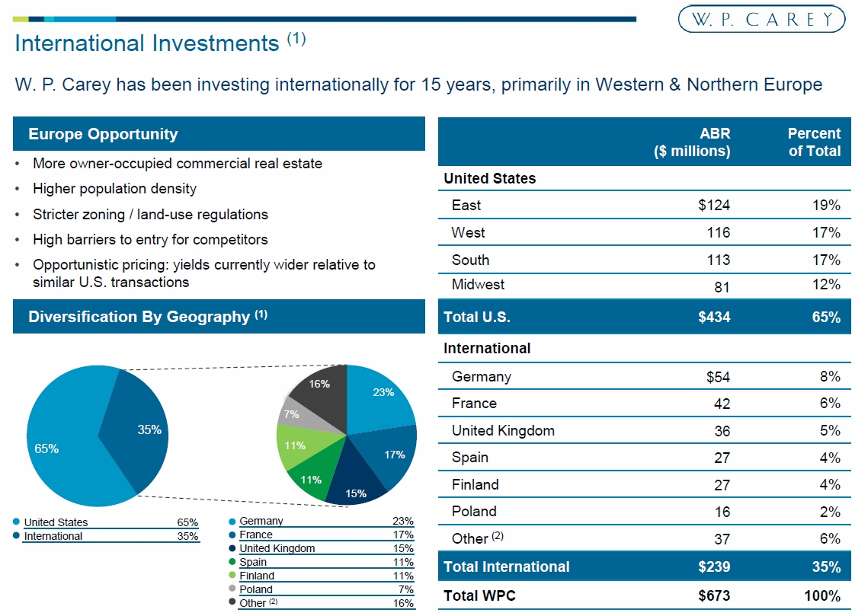Click the 'Other (2)' row label in table
The width and height of the screenshot is (855, 616).
(478, 538)
